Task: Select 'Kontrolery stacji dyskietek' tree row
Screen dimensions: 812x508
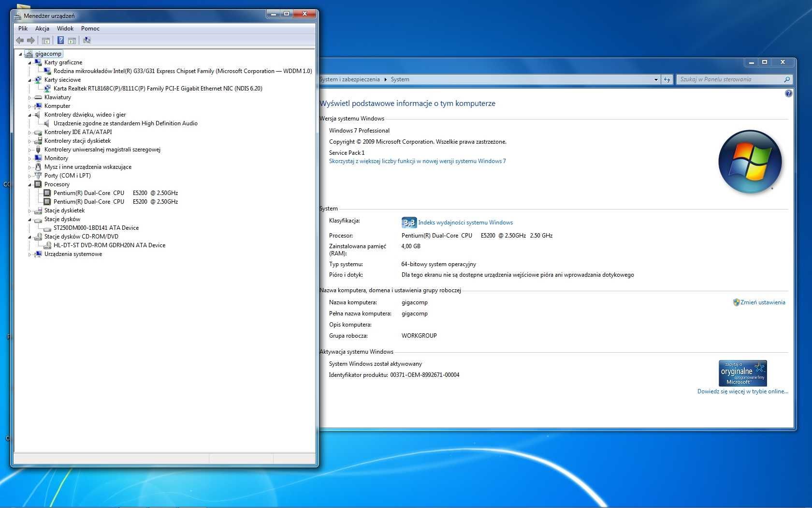Action: coord(77,141)
